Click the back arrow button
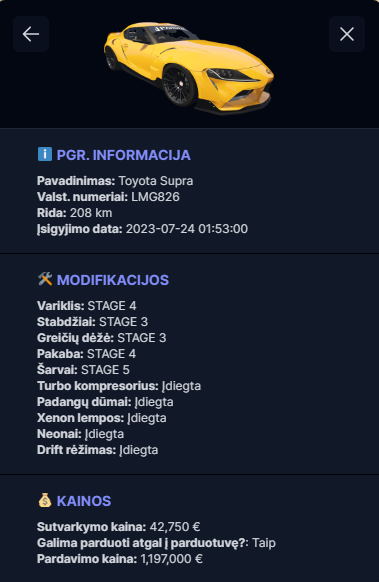The image size is (379, 582). (x=31, y=34)
